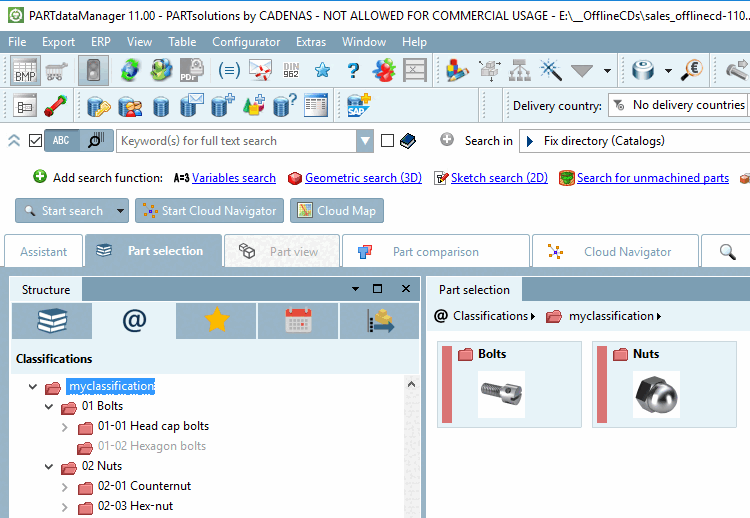
Task: Expand the 02-01 Counternut node
Action: coord(65,487)
